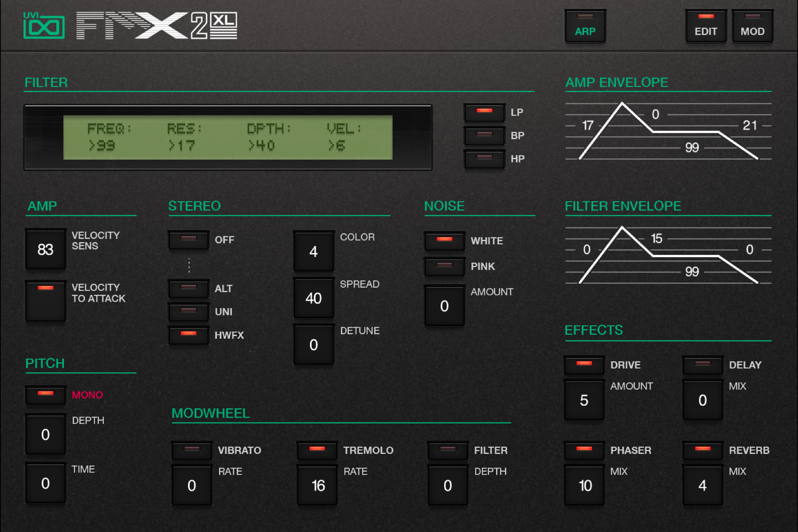
Task: Toggle the ARP button
Action: [x=585, y=26]
